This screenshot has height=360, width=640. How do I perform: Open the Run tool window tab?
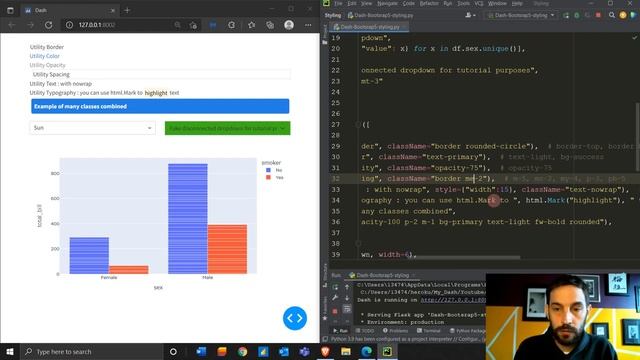(x=340, y=331)
